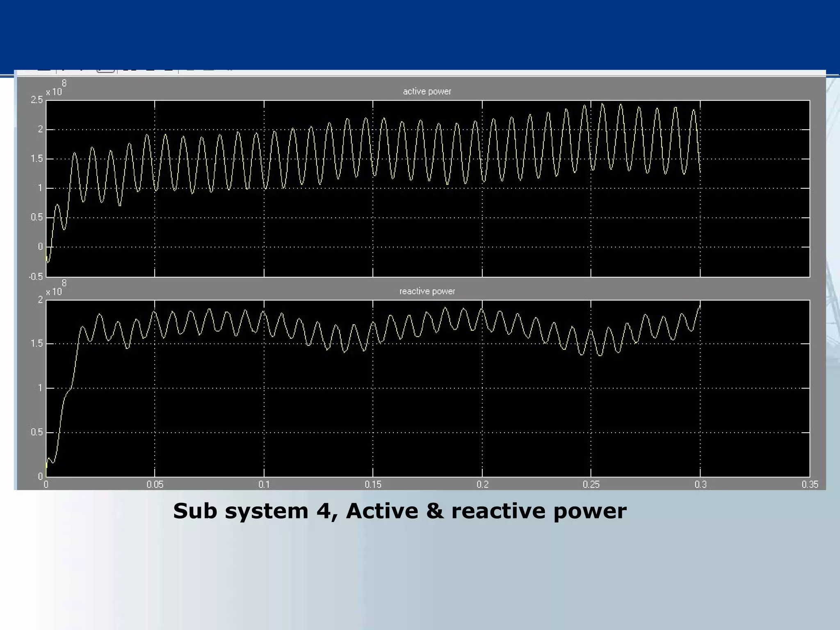
Task: Click the 0.35 time axis label
Action: [810, 485]
